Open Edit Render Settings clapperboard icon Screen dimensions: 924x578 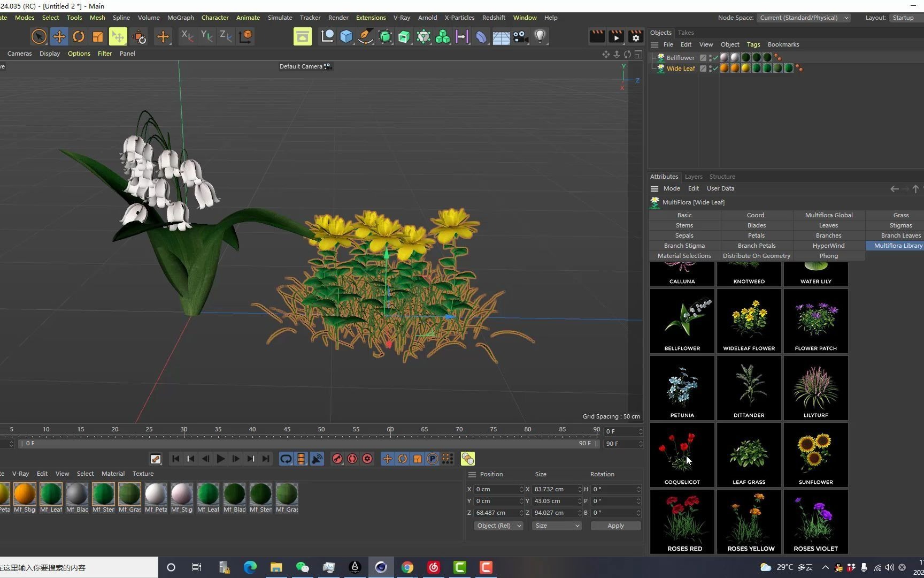point(635,36)
